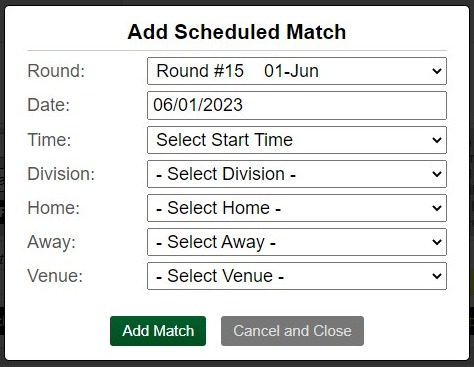This screenshot has width=474, height=367.
Task: Open the Select Start Time dropdown
Action: click(297, 140)
